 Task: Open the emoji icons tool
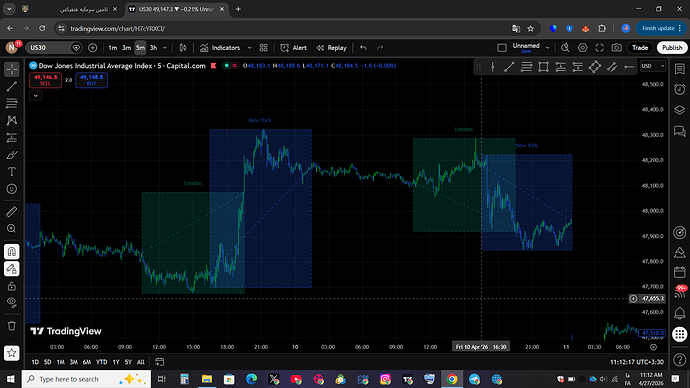(11, 189)
